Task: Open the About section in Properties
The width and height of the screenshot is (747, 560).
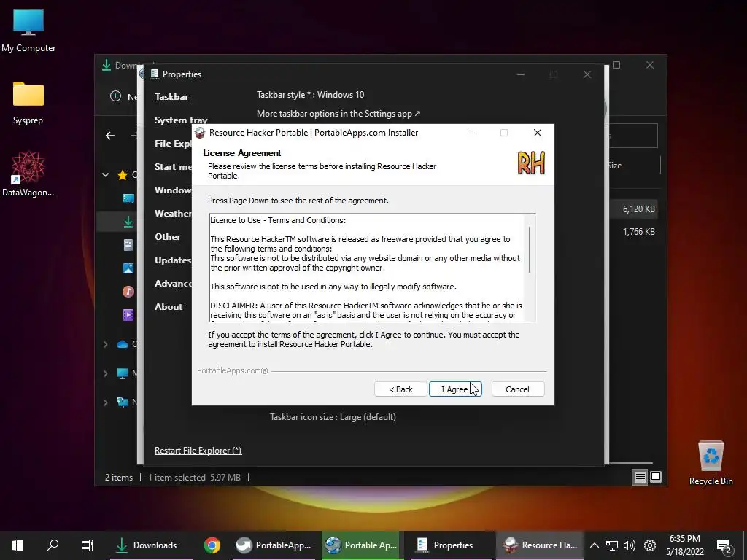Action: (x=169, y=307)
